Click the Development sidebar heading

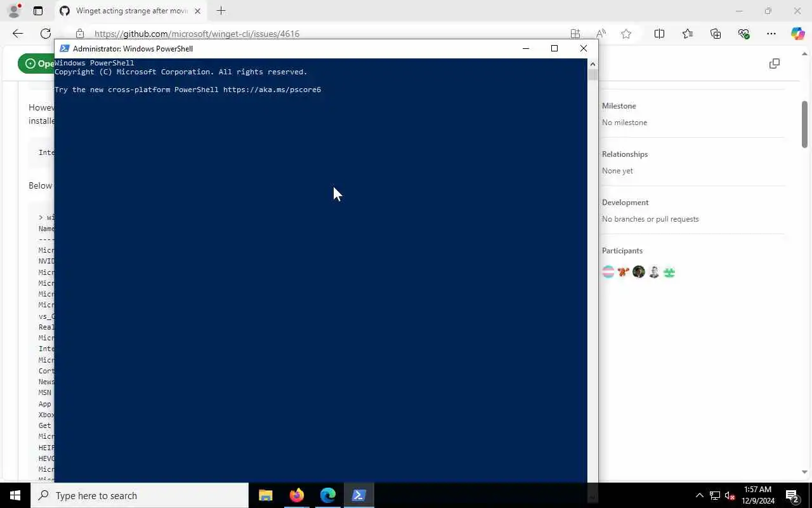click(x=625, y=203)
